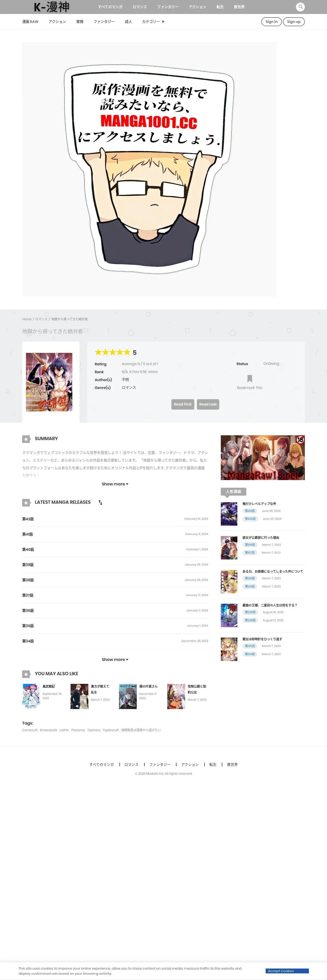Open 悪女は砂時計をひっくり返す title link

click(262, 639)
